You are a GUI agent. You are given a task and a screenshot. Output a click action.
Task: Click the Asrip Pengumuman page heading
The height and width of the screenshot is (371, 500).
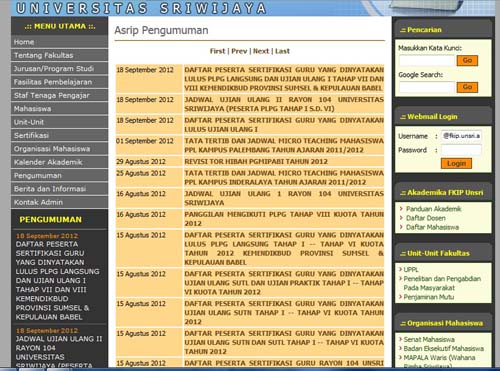[x=161, y=30]
